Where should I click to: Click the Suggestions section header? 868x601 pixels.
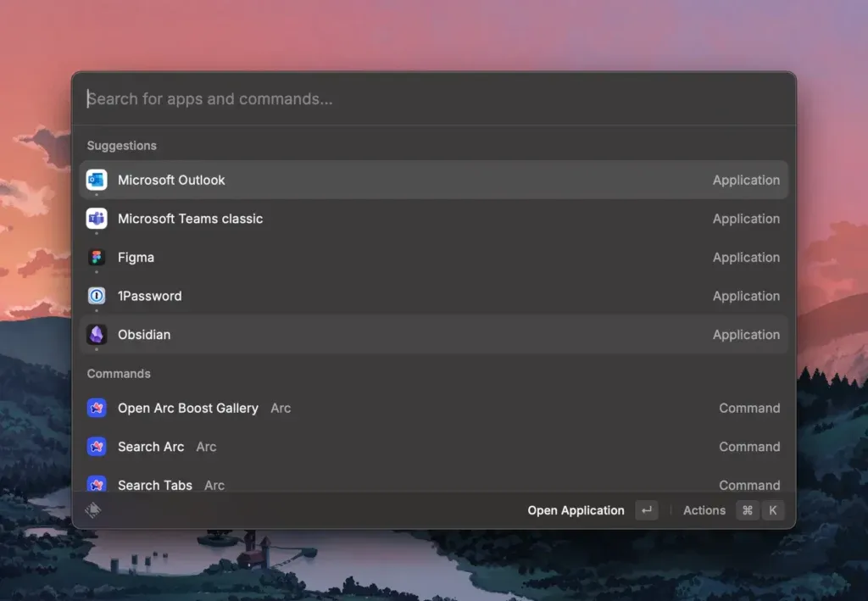(x=122, y=146)
